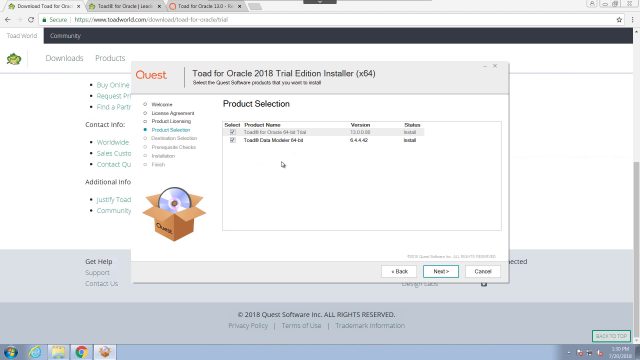Image resolution: width=640 pixels, height=360 pixels.
Task: Click the Quest box and disc image
Action: [174, 214]
